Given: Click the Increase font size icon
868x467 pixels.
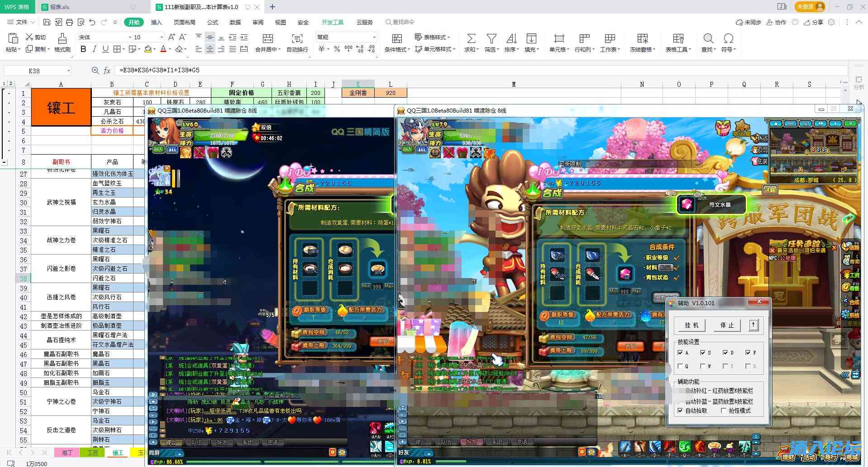Looking at the screenshot, I should [172, 37].
